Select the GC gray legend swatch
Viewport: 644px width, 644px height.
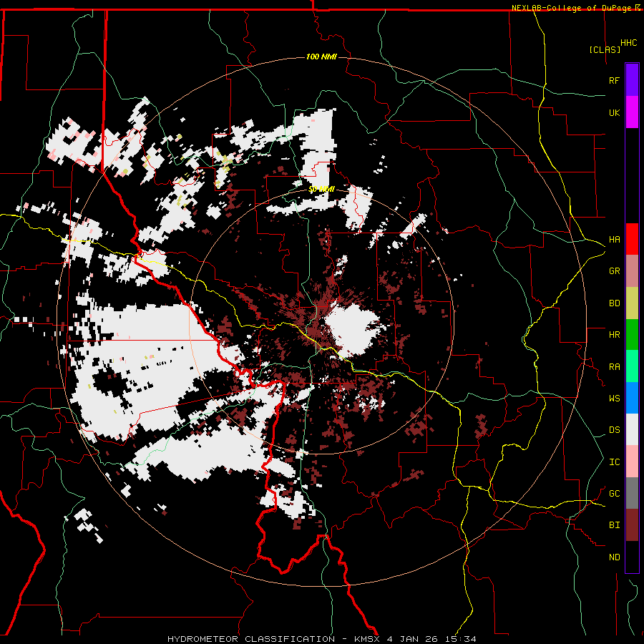tap(632, 493)
